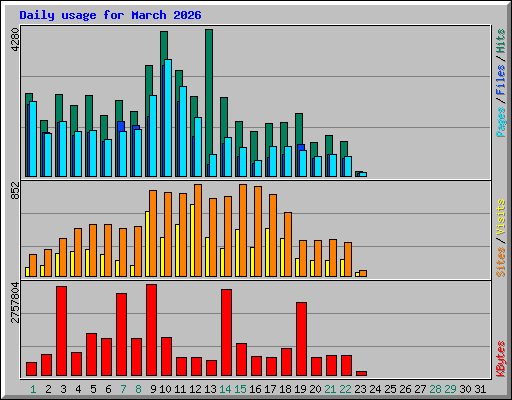Click the orange visits bar for day 1
Screen dimensions: 512x400
[x=33, y=265]
